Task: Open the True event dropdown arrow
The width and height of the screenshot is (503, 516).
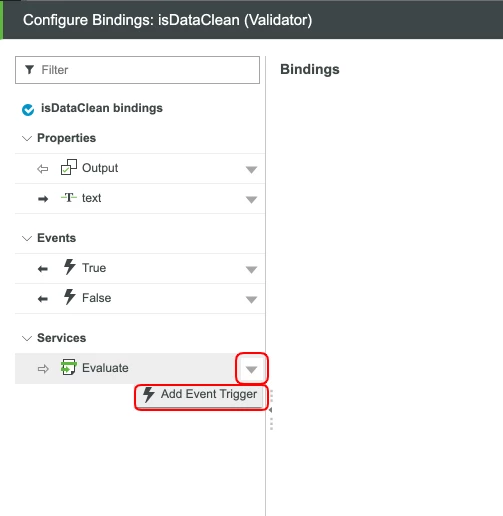Action: 251,269
